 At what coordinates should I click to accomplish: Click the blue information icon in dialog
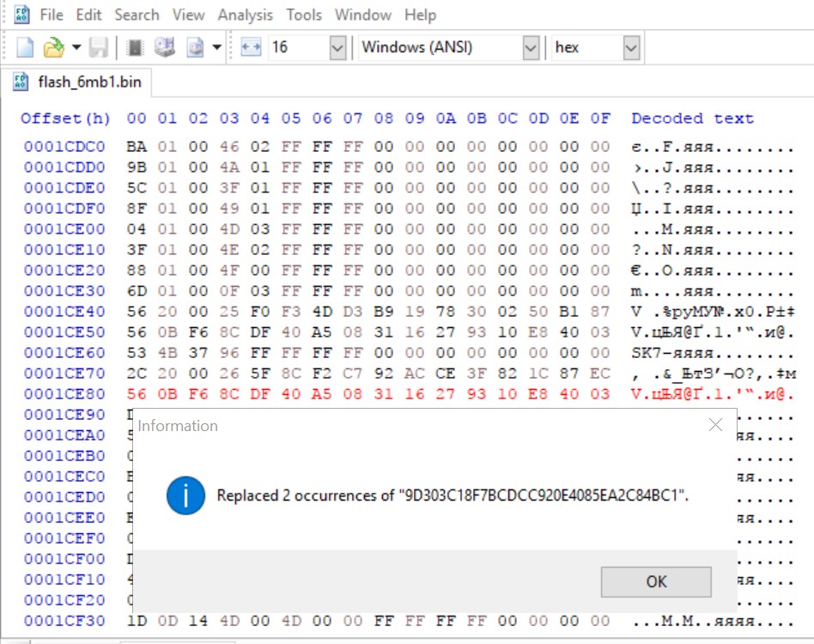(x=185, y=495)
